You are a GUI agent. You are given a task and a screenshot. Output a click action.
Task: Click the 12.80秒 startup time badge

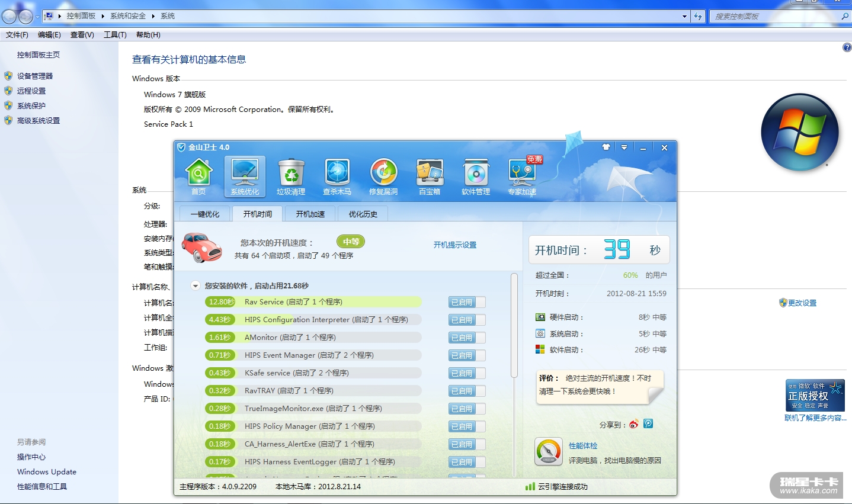[x=220, y=302]
